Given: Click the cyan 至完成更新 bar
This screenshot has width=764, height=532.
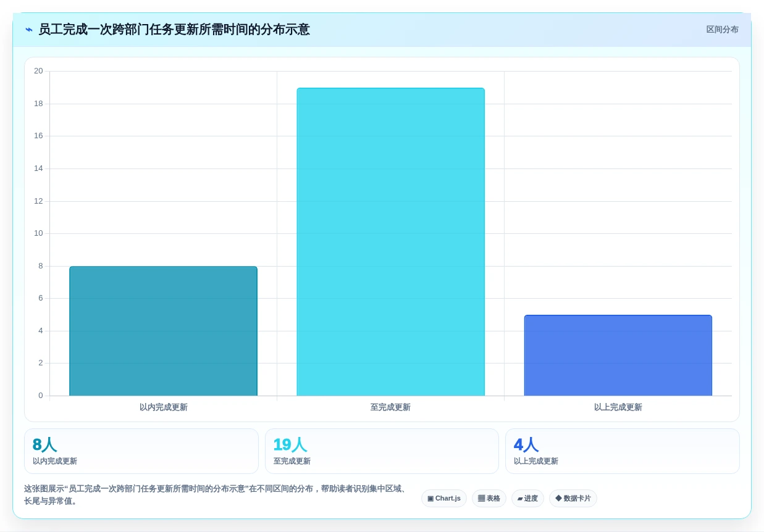Looking at the screenshot, I should pyautogui.click(x=390, y=242).
